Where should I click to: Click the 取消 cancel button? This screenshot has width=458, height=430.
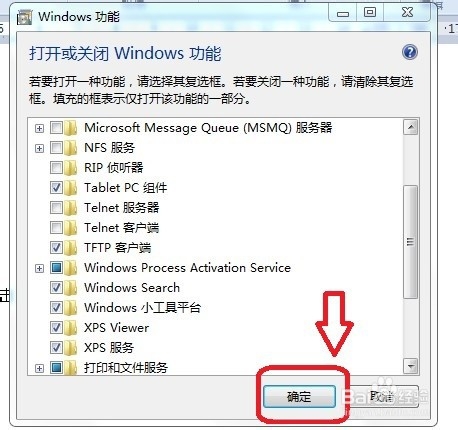point(381,397)
